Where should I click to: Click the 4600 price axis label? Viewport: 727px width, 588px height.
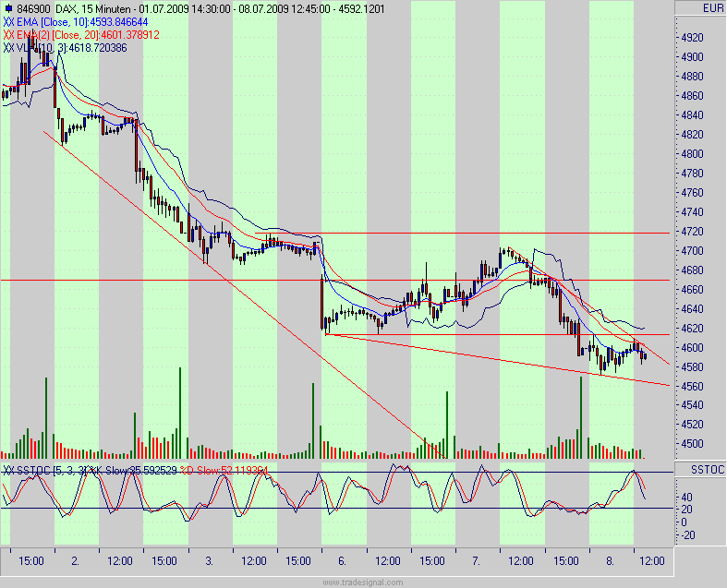point(692,347)
